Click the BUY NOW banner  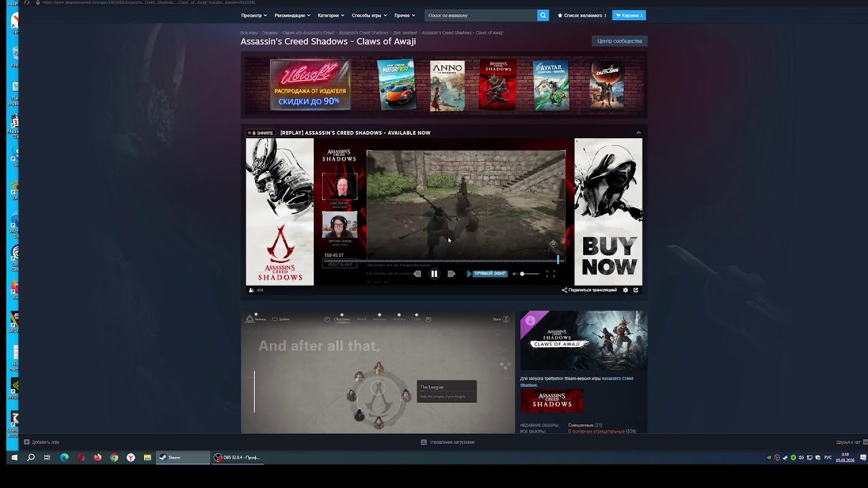(x=608, y=212)
